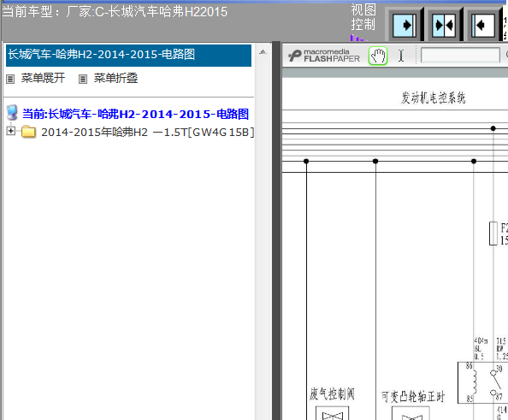Click the 视图控制 label
This screenshot has width=508, height=420.
click(x=363, y=17)
